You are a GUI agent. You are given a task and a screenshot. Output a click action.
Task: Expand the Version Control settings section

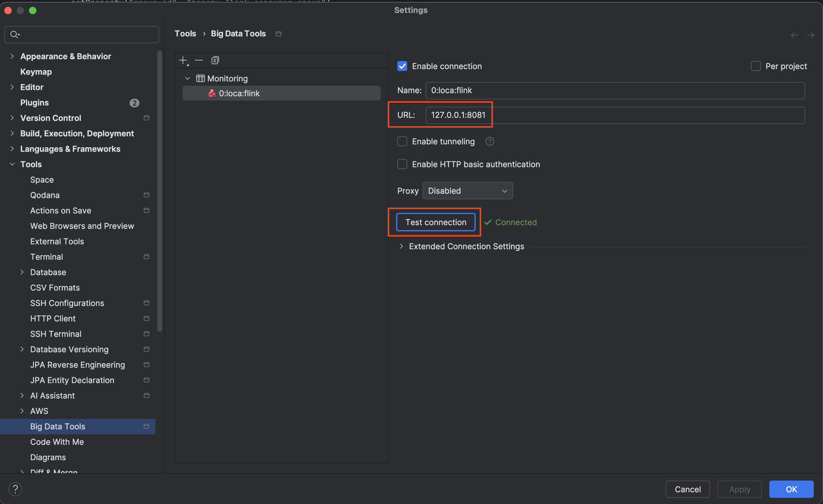coord(10,118)
